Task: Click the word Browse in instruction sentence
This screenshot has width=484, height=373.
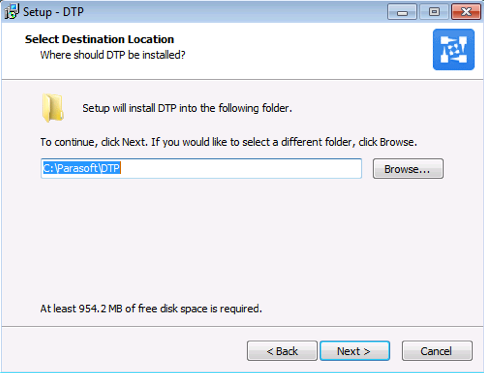Action: [x=397, y=142]
